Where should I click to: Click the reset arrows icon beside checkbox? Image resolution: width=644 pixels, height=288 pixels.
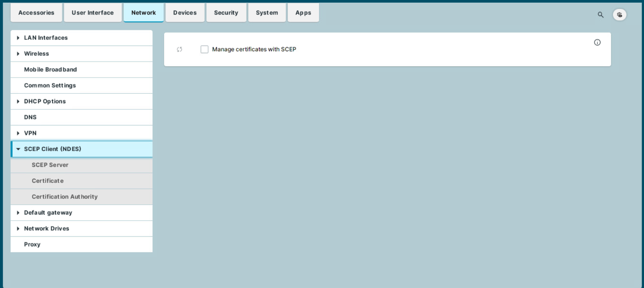[x=180, y=49]
